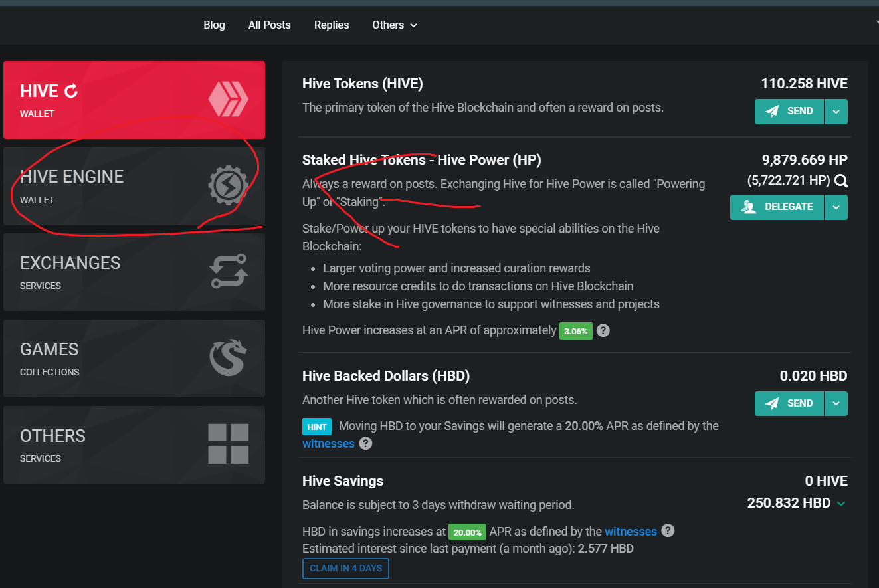Refresh the HIVE wallet with the reload icon
879x588 pixels.
tap(71, 91)
